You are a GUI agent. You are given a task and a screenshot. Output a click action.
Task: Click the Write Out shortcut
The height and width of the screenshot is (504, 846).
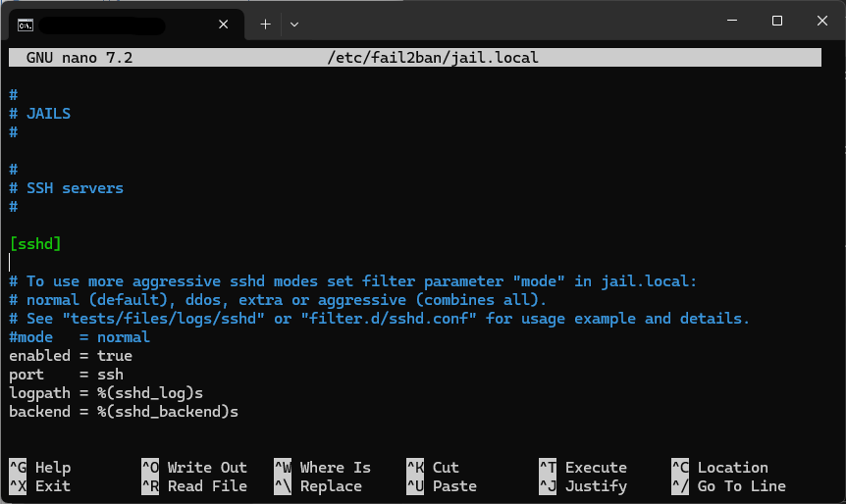click(206, 468)
